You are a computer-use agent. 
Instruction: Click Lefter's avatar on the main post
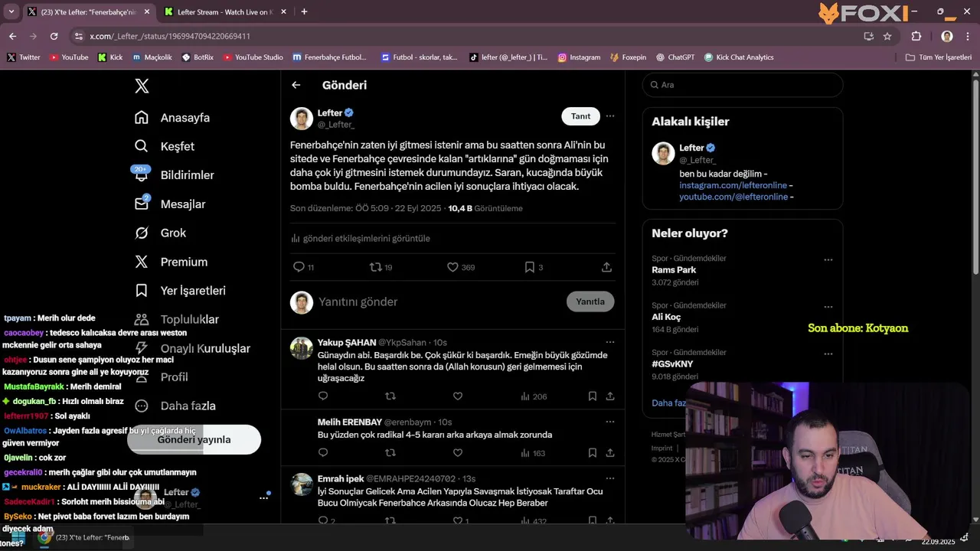coord(302,119)
